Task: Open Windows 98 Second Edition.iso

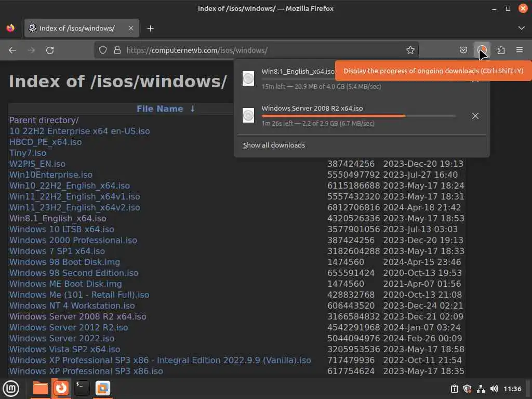Action: click(x=74, y=273)
